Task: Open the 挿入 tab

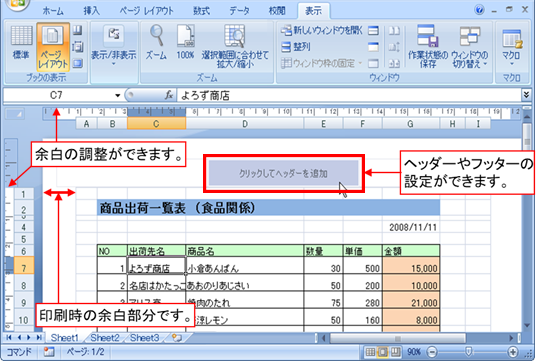Action: click(x=92, y=11)
